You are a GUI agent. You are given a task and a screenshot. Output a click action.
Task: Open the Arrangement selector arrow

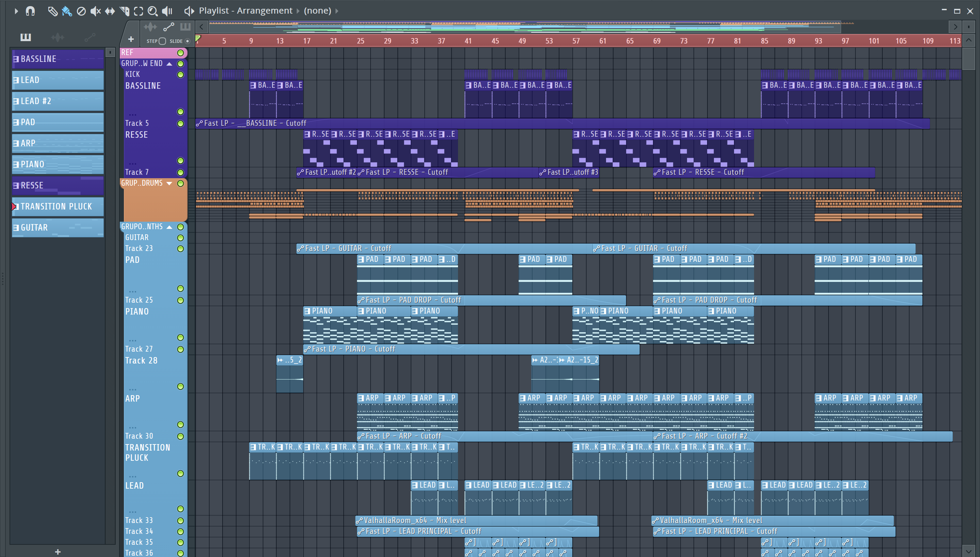point(298,11)
